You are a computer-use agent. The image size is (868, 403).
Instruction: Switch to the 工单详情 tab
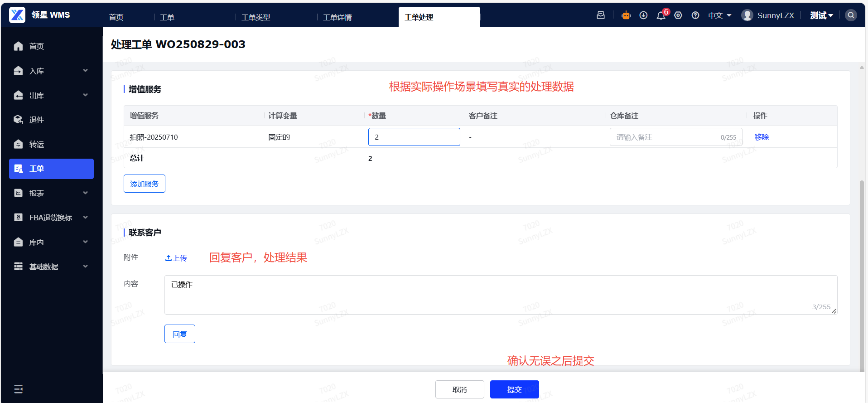[338, 17]
